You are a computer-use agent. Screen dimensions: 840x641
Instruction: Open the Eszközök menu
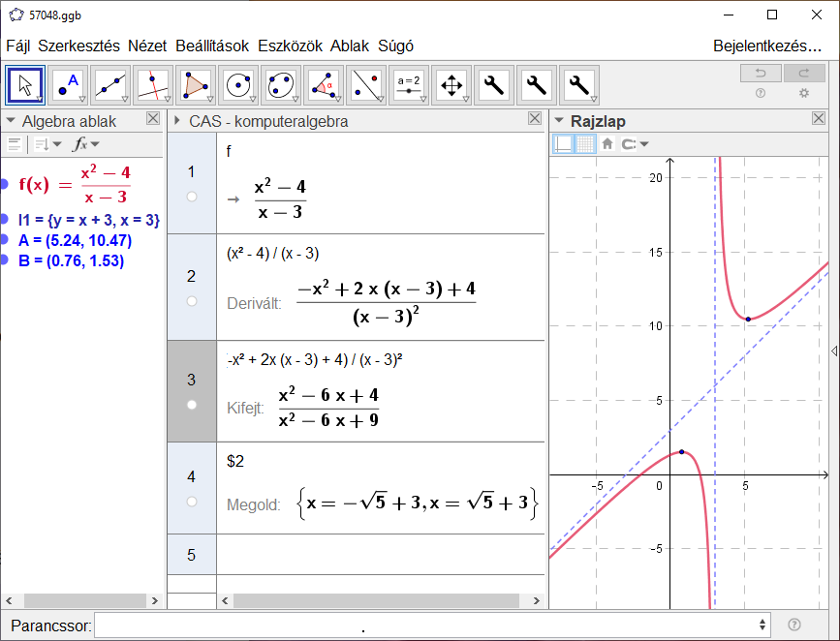click(292, 46)
